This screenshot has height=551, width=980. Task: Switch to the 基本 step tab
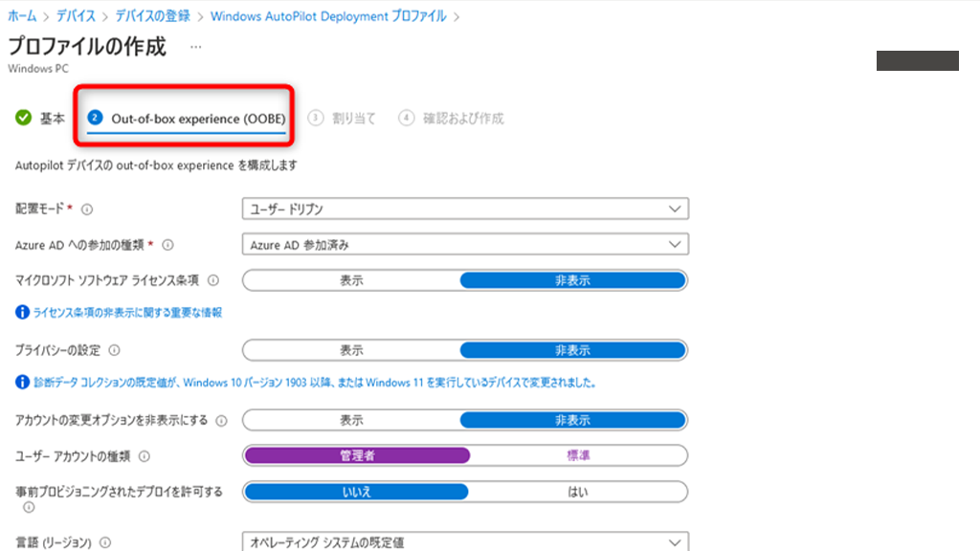pyautogui.click(x=42, y=118)
